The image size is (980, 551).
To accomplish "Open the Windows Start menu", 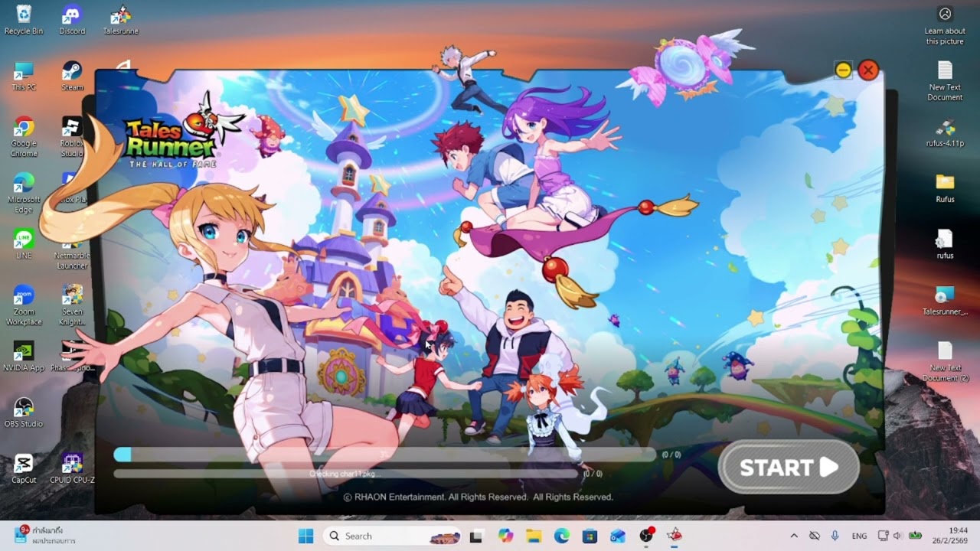I will [305, 536].
